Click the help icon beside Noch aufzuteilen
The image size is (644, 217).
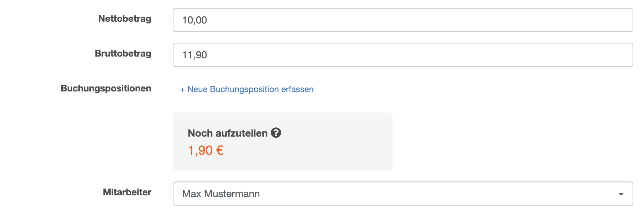click(x=276, y=133)
